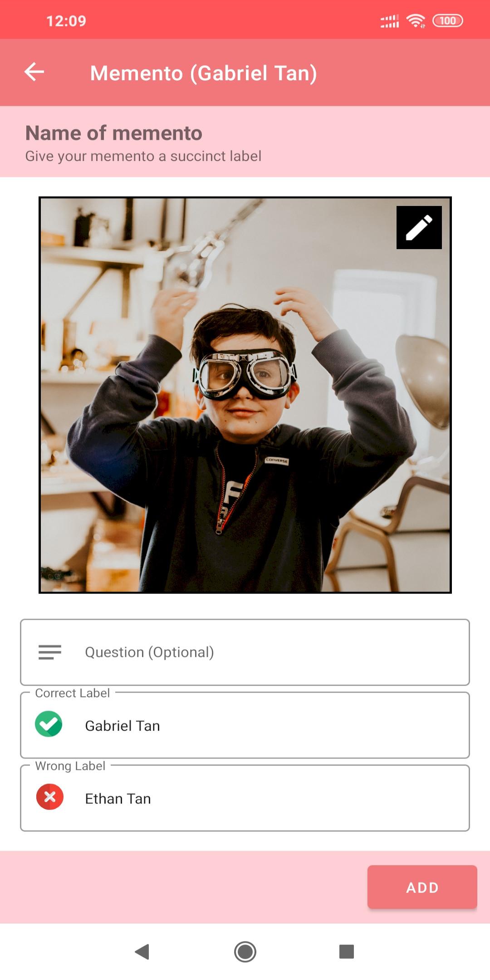The image size is (490, 980).
Task: Tap the recent apps square button
Action: tap(347, 951)
